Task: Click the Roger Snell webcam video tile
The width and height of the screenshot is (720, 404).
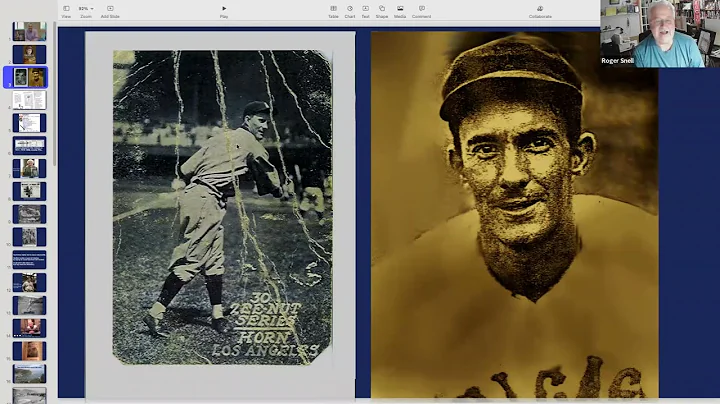Action: (x=660, y=34)
